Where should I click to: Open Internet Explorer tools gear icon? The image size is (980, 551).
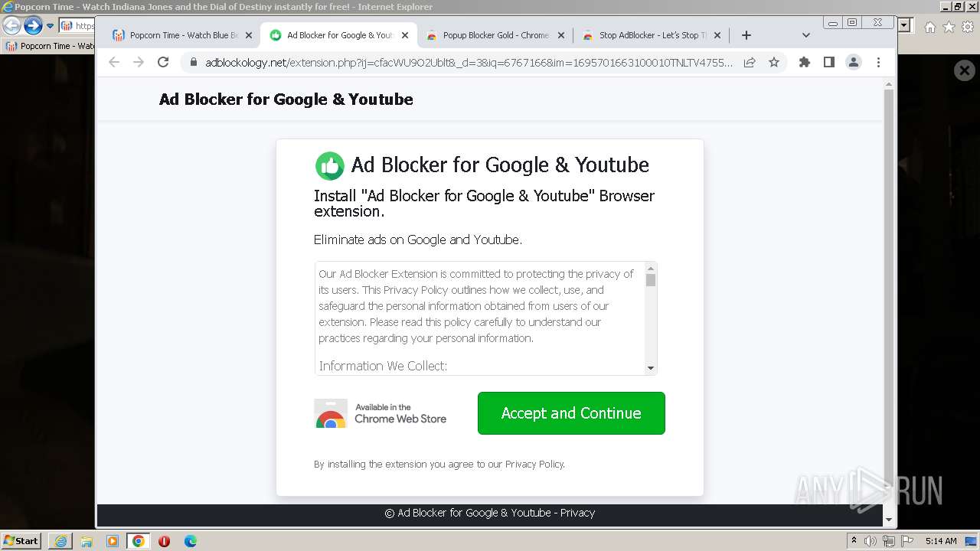coord(969,27)
